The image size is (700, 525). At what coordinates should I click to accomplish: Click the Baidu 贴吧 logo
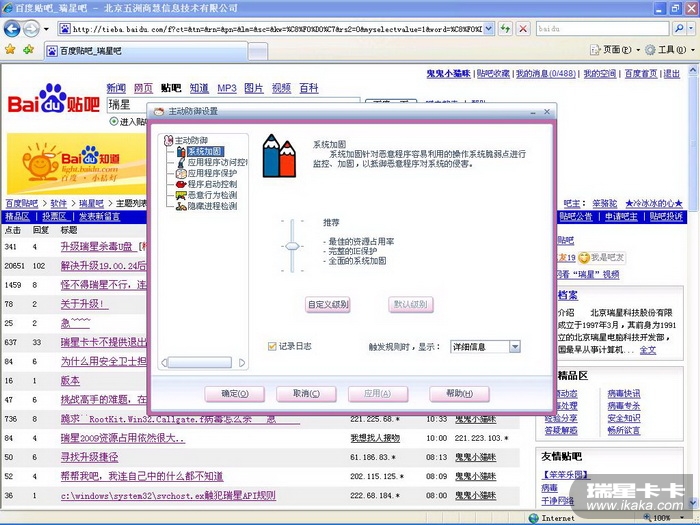tap(54, 99)
